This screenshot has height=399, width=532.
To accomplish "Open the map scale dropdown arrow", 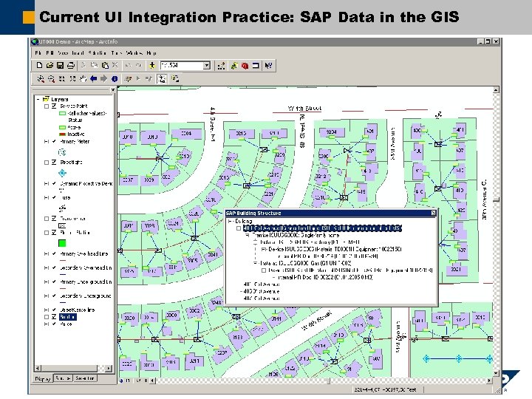I will click(x=207, y=66).
